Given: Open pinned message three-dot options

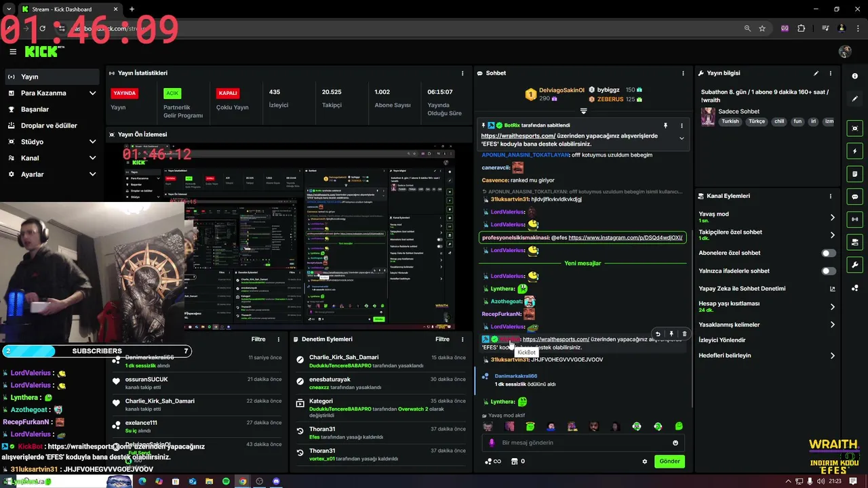Looking at the screenshot, I should pos(682,125).
